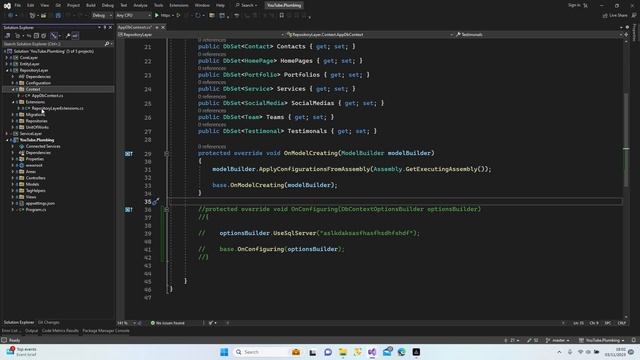Click the master git branch indicator
The height and width of the screenshot is (360, 640).
pos(558,340)
